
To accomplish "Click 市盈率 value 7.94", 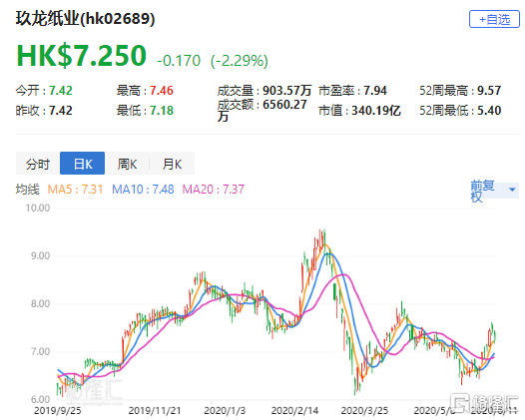I will pyautogui.click(x=375, y=91).
